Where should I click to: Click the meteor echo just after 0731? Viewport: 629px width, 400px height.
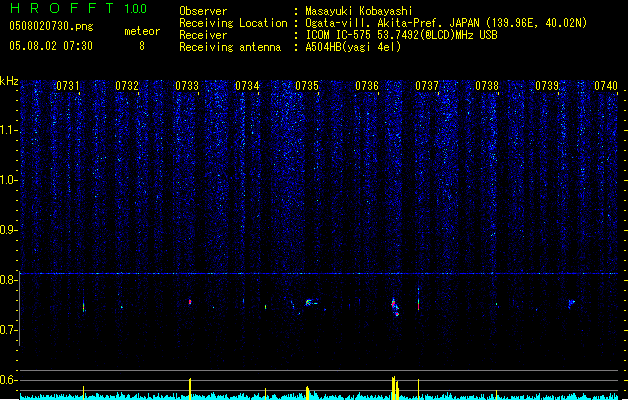pos(83,306)
